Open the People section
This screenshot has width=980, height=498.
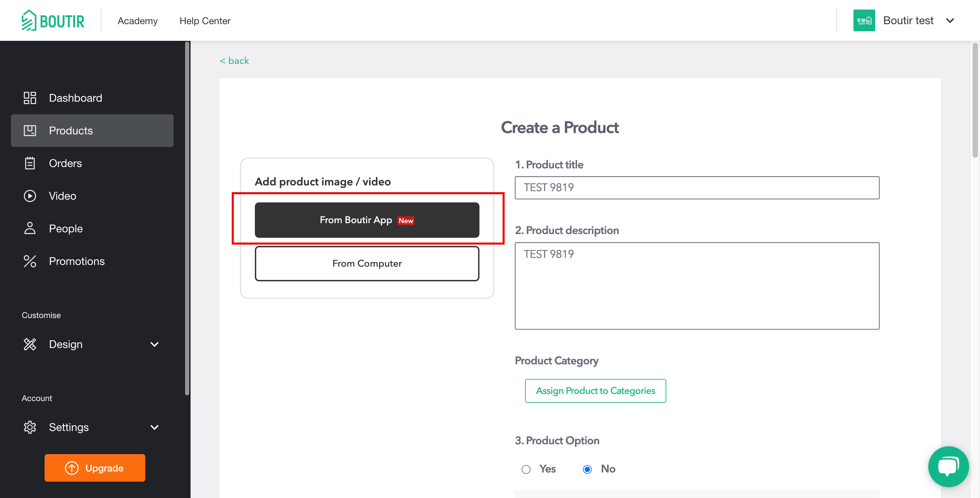coord(92,228)
